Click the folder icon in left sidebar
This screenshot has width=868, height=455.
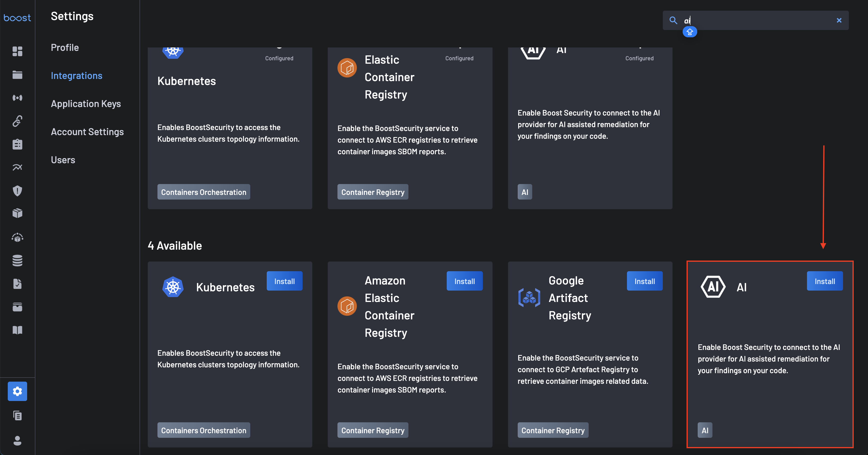(17, 74)
